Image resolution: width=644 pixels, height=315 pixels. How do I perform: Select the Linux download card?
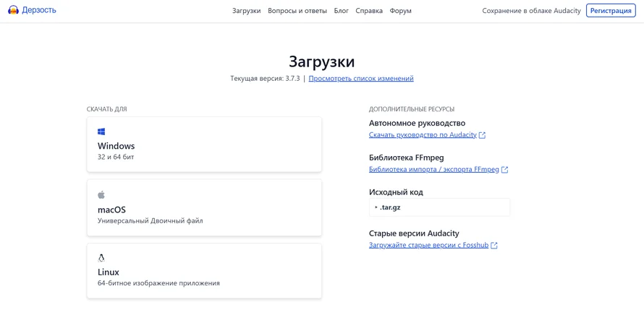point(204,271)
